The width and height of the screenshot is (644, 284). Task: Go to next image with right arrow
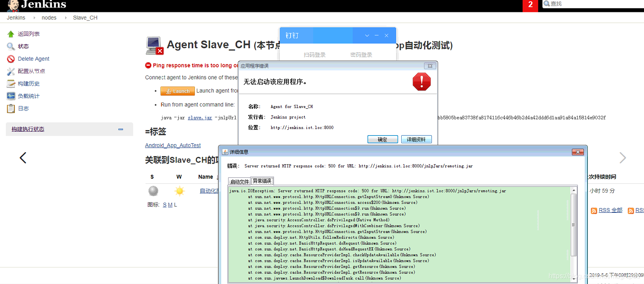tap(623, 158)
